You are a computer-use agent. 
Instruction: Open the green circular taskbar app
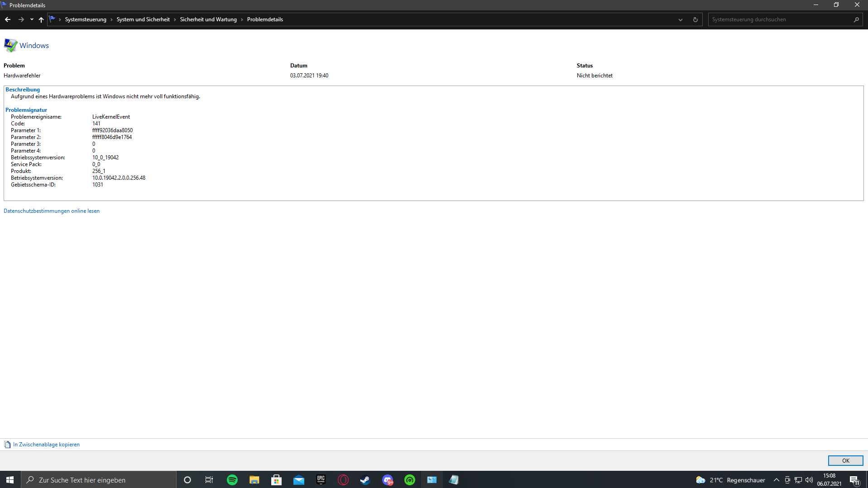[410, 480]
